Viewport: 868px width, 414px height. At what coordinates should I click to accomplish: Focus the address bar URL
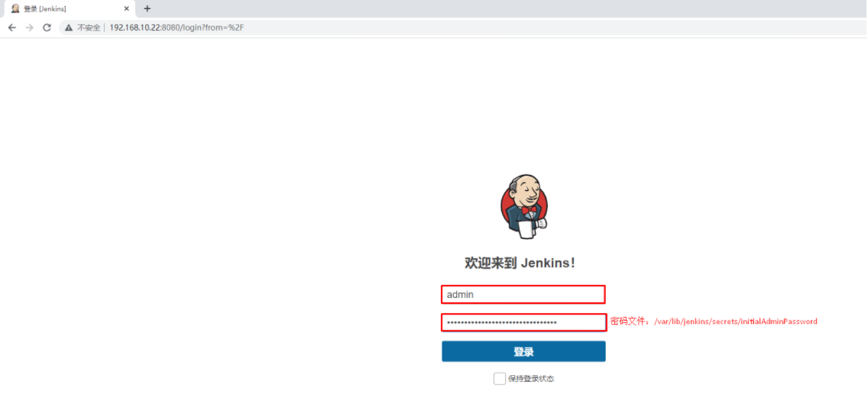point(177,27)
